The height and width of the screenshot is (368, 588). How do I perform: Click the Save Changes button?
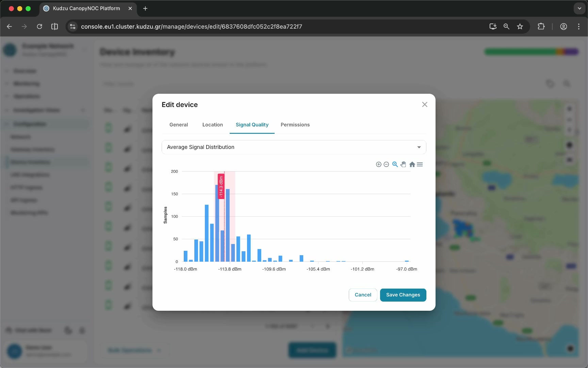403,295
